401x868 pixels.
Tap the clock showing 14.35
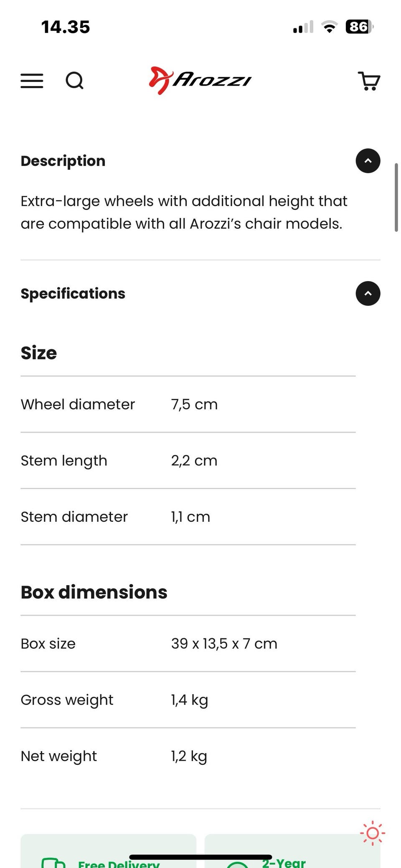[x=66, y=27]
